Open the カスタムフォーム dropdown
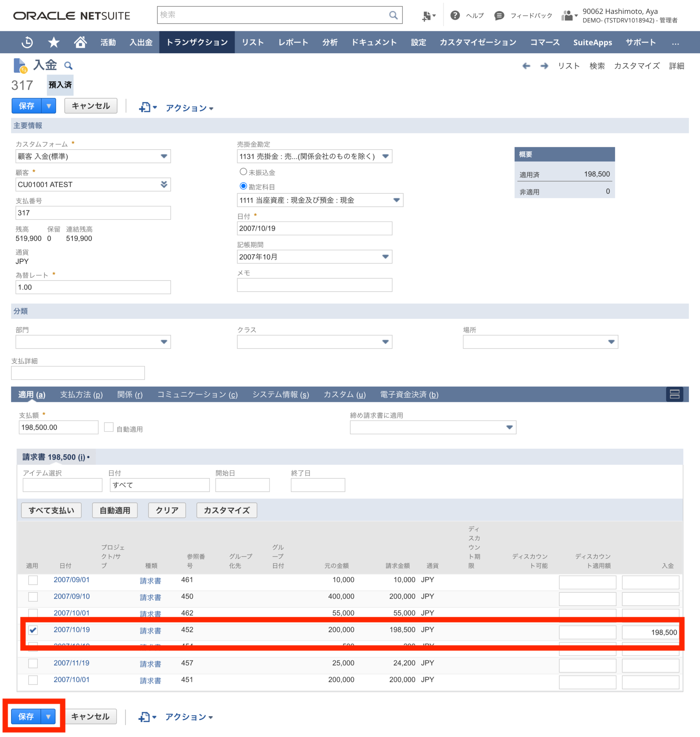 (164, 156)
